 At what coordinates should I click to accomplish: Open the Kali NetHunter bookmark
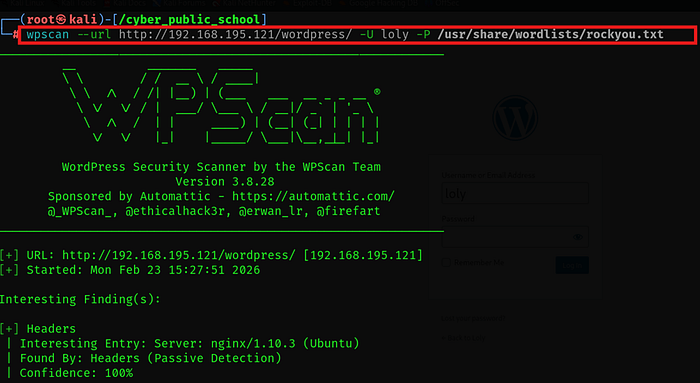(244, 3)
